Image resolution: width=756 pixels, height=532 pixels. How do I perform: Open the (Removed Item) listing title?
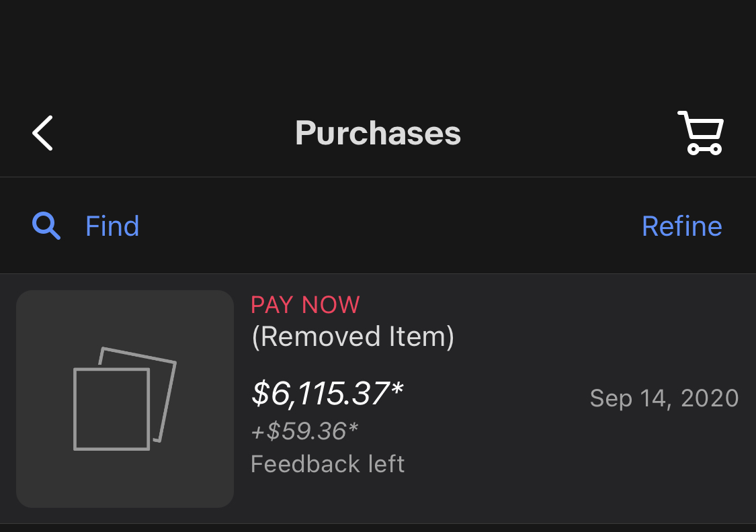click(353, 337)
